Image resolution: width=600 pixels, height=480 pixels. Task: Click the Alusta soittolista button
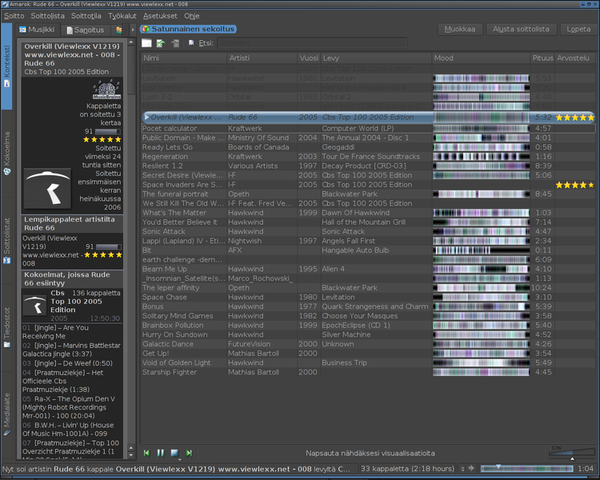point(521,29)
